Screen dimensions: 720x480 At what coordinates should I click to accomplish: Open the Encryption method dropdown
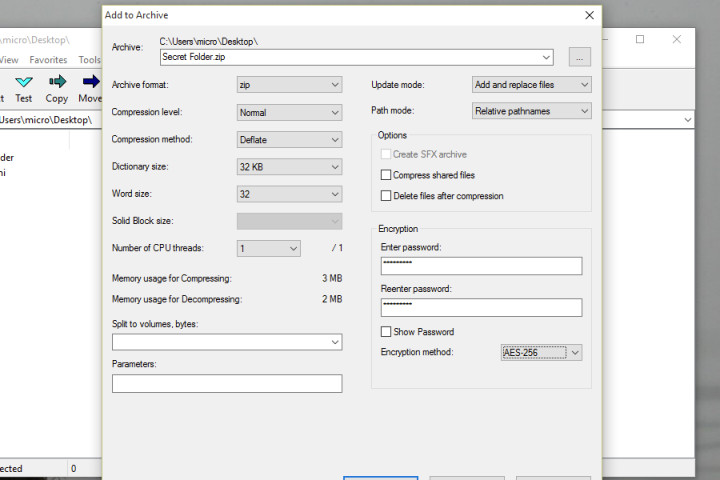[541, 352]
